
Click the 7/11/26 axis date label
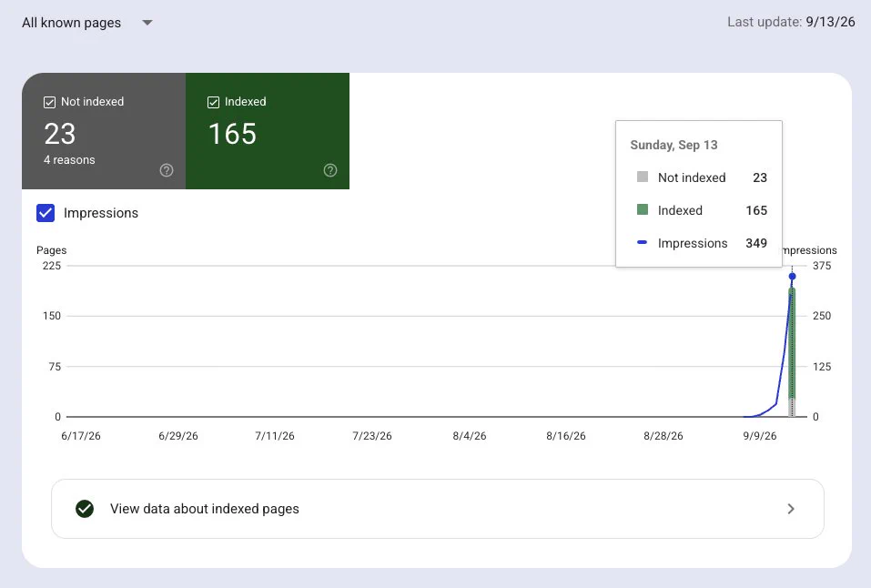(275, 436)
